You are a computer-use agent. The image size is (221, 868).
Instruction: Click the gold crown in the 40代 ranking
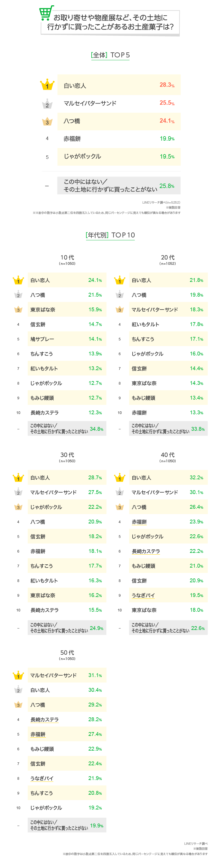tap(119, 478)
